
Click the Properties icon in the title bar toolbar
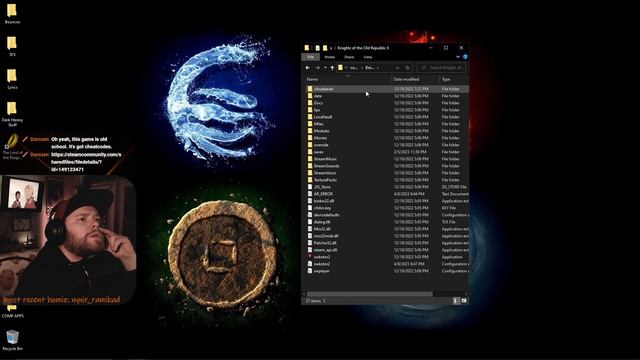tap(317, 48)
